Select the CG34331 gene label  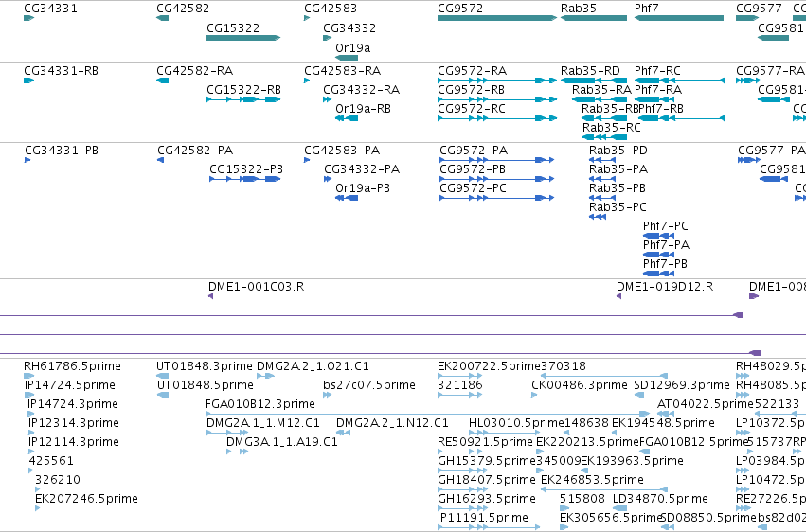coord(50,9)
